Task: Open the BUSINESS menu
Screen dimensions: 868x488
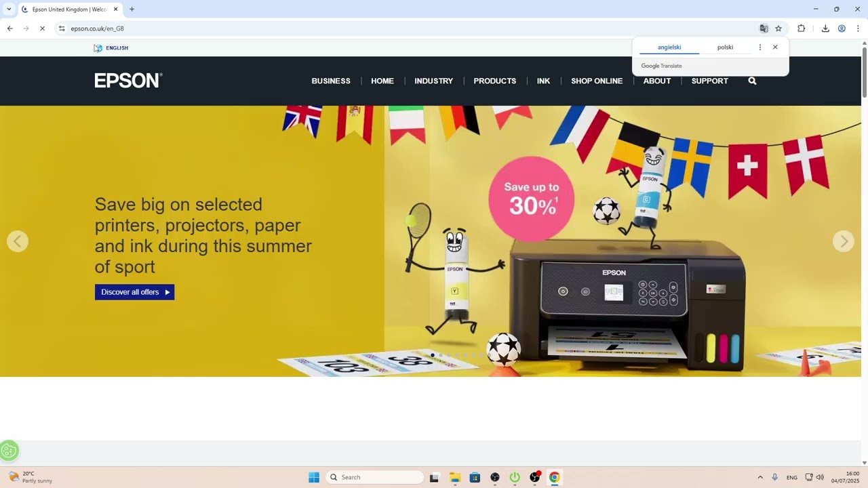Action: 331,81
